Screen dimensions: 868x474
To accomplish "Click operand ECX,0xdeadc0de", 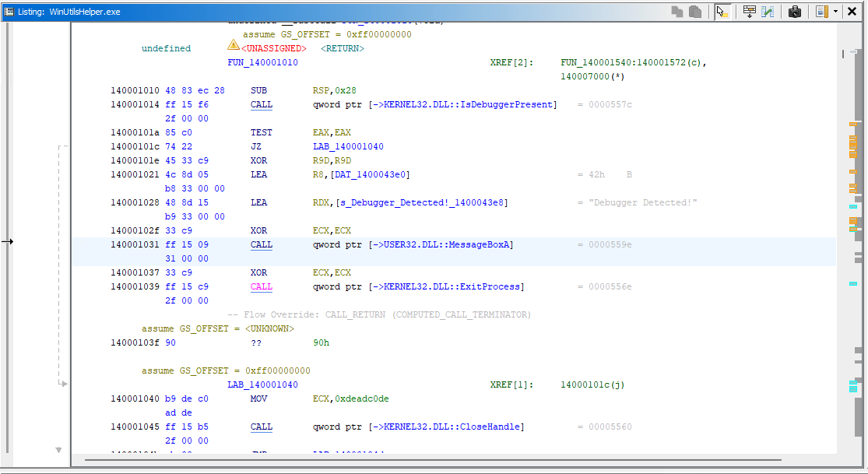I will pos(351,399).
